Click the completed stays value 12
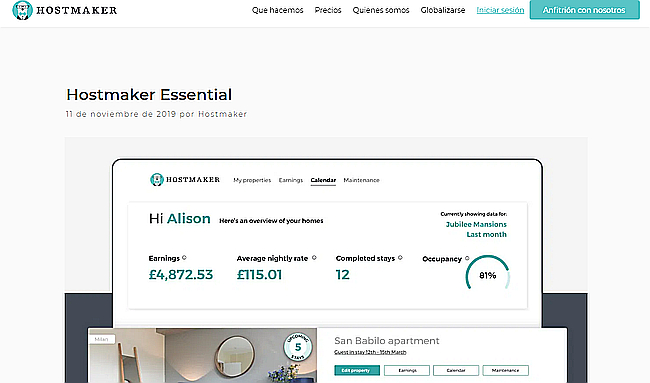 342,274
